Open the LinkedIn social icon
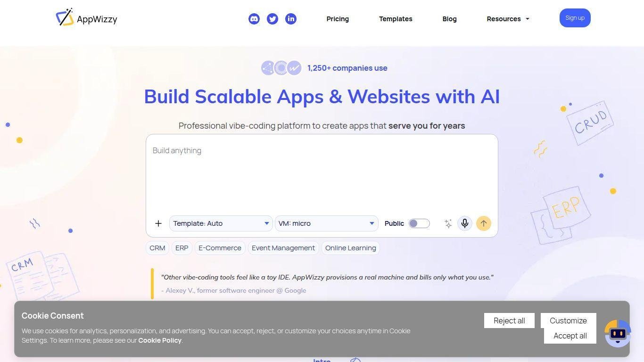Image resolution: width=644 pixels, height=362 pixels. point(291,19)
